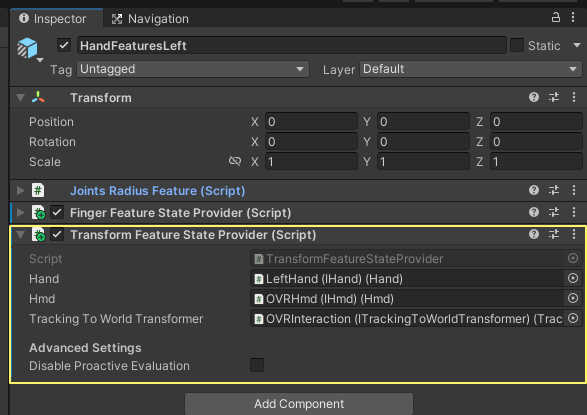This screenshot has width=587, height=415.
Task: Open Joints Radius Feature presets
Action: [x=554, y=190]
